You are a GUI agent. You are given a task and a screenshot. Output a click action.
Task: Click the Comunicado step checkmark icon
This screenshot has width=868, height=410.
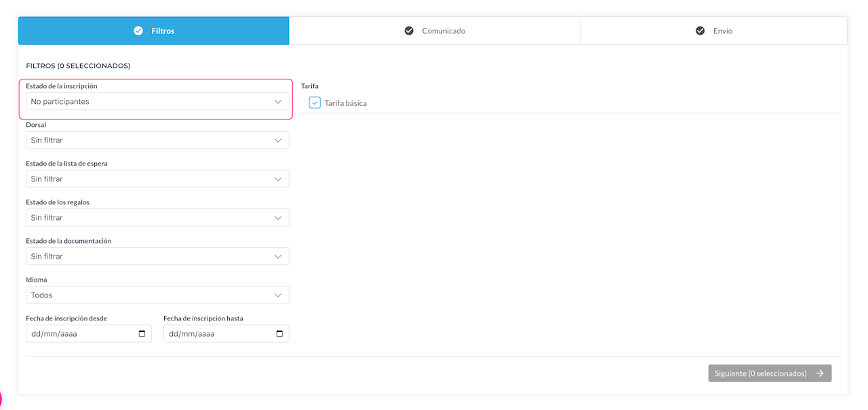[x=409, y=31]
